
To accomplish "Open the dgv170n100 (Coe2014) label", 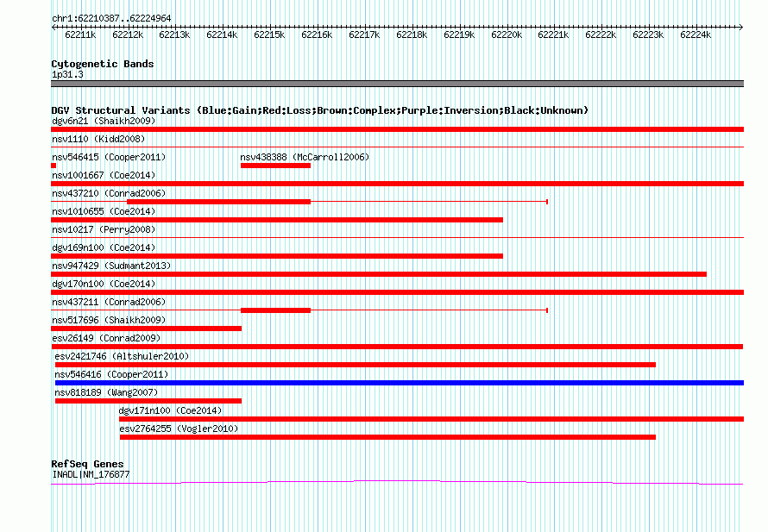I will click(104, 284).
